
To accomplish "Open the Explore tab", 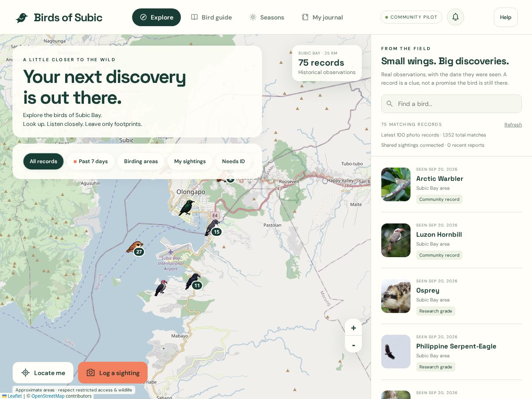I will coord(156,17).
